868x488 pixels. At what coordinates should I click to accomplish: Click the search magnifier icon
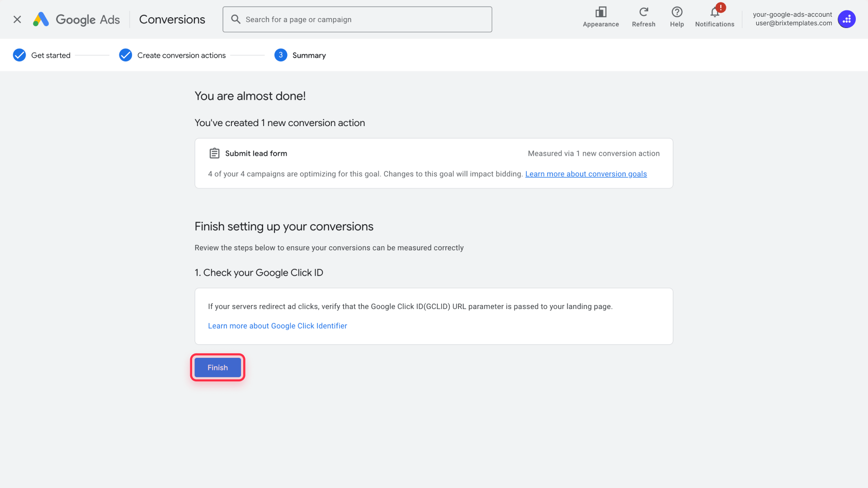235,19
